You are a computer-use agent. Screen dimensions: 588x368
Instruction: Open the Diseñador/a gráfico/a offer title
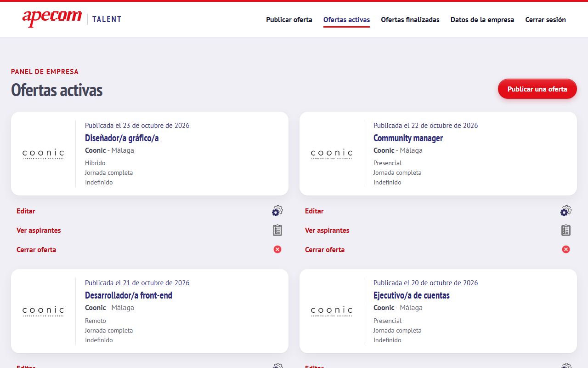coord(122,138)
